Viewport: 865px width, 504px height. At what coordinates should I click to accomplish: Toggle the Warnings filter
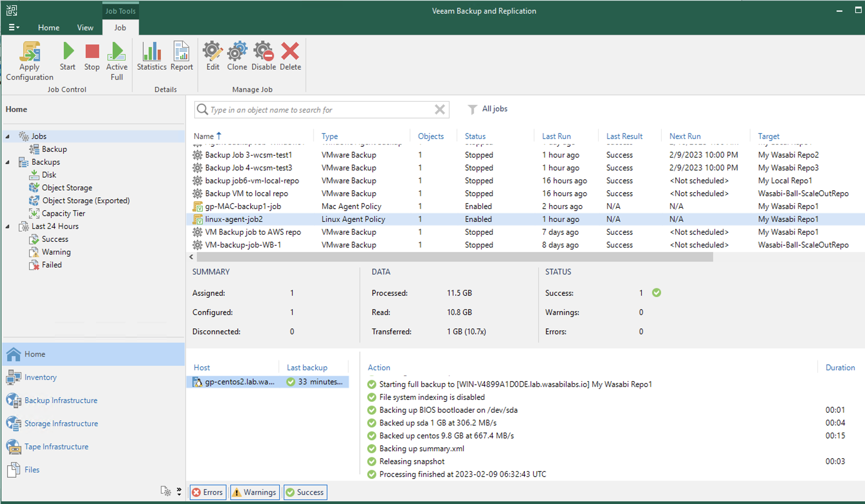255,492
